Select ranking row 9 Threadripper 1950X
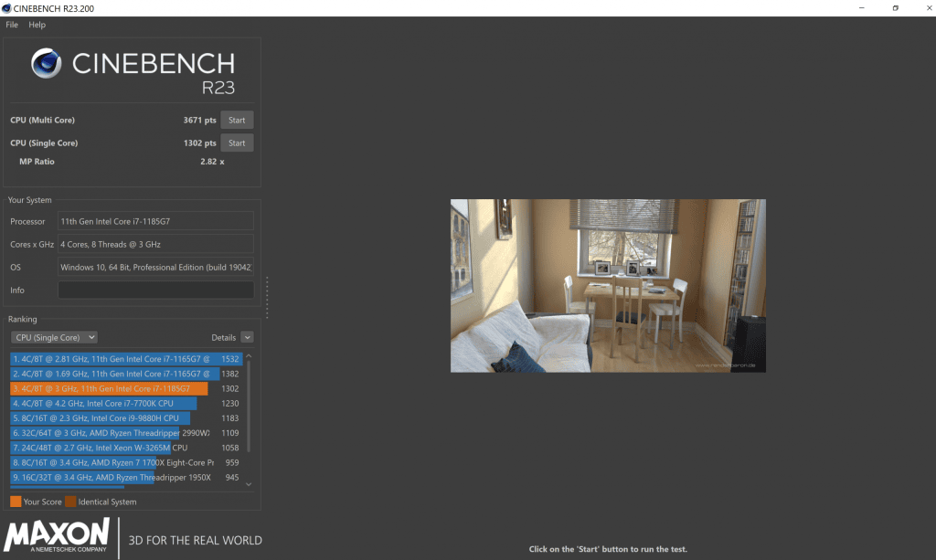The image size is (936, 560). point(126,477)
